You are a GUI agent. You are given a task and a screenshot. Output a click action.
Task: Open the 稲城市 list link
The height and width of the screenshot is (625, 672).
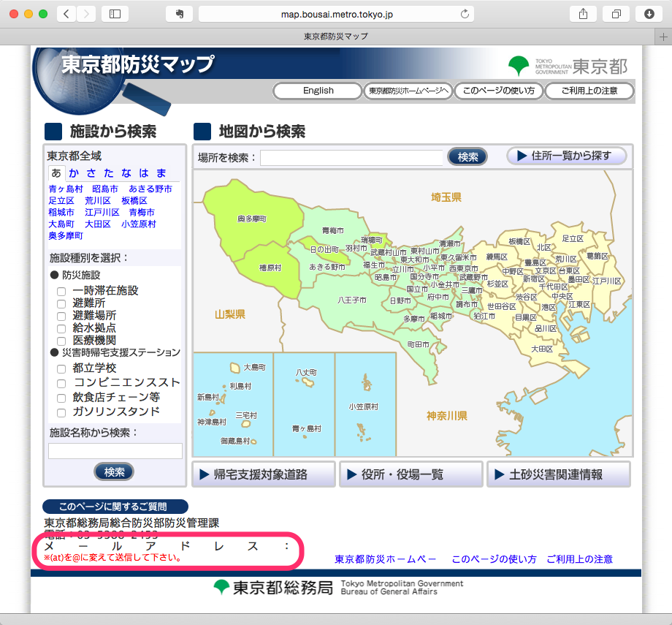coord(61,212)
